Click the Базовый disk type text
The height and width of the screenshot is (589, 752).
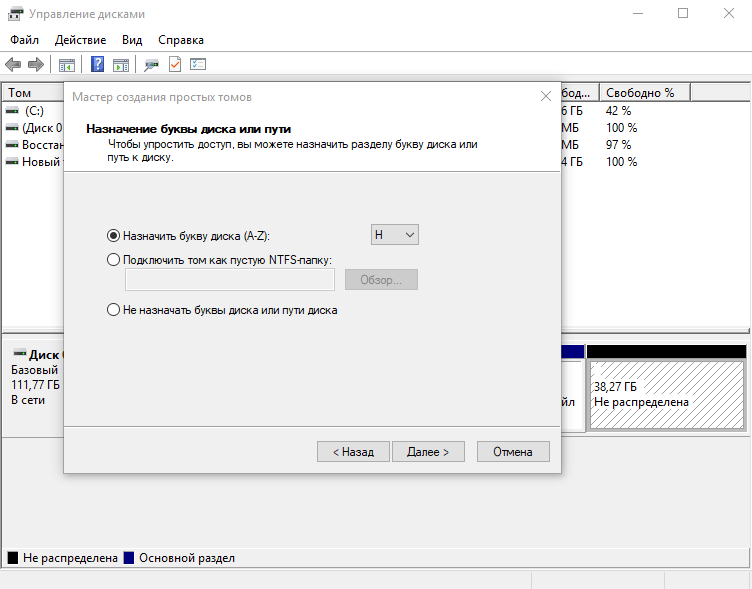tap(35, 370)
